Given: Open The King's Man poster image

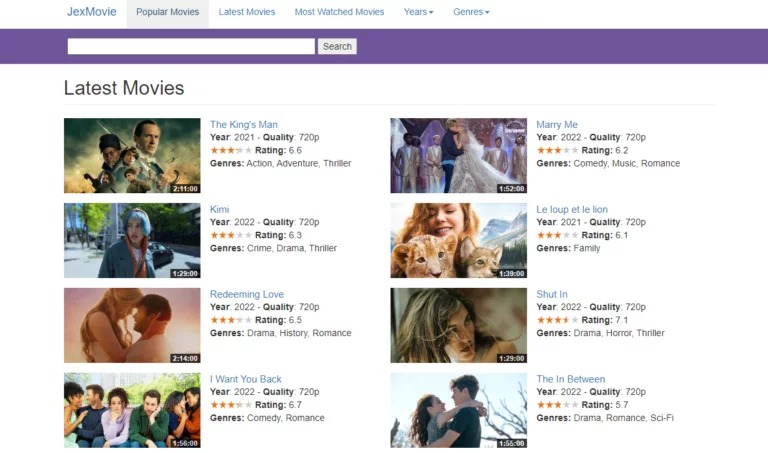Looking at the screenshot, I should [132, 156].
